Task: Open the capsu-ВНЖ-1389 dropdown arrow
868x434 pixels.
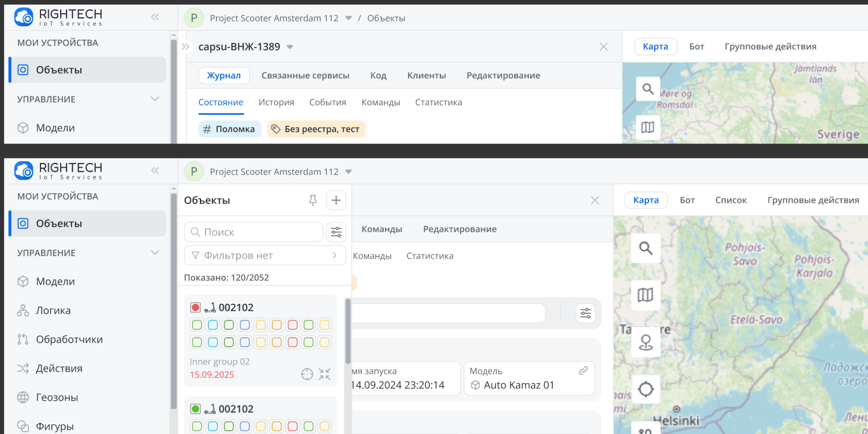Action: [290, 47]
